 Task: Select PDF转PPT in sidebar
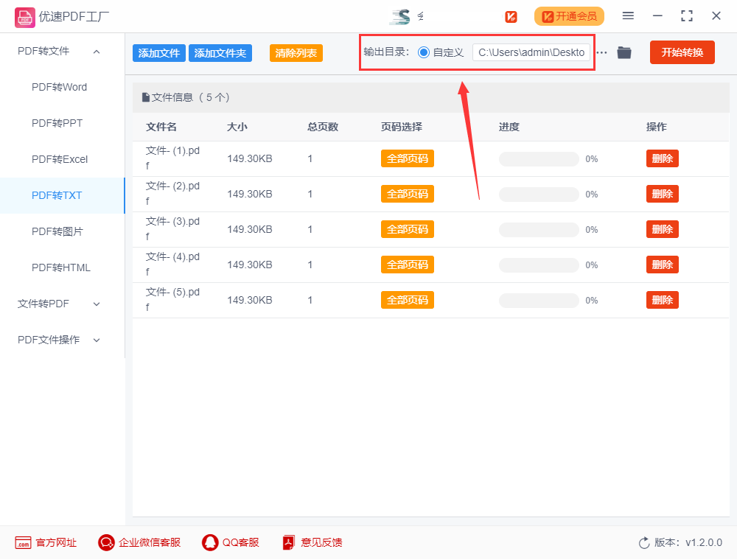coord(57,123)
